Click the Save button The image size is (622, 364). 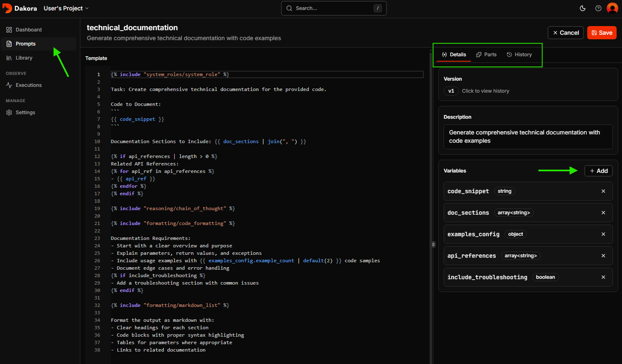coord(602,33)
